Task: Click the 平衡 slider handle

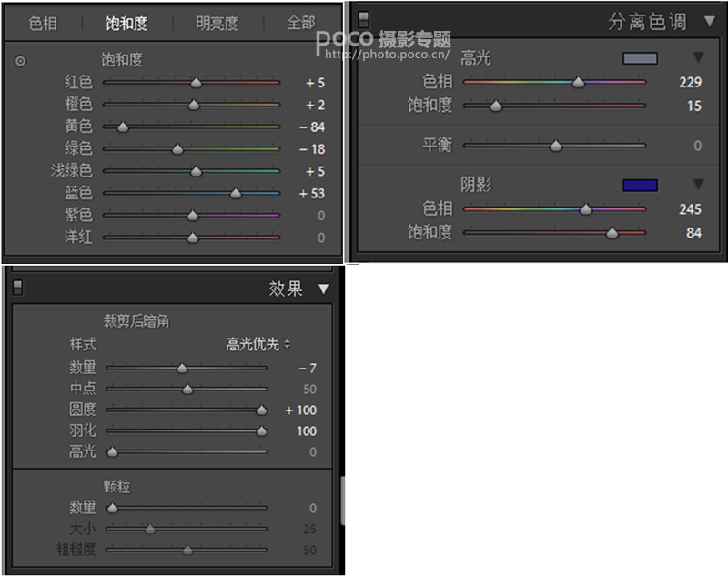Action: 556,147
